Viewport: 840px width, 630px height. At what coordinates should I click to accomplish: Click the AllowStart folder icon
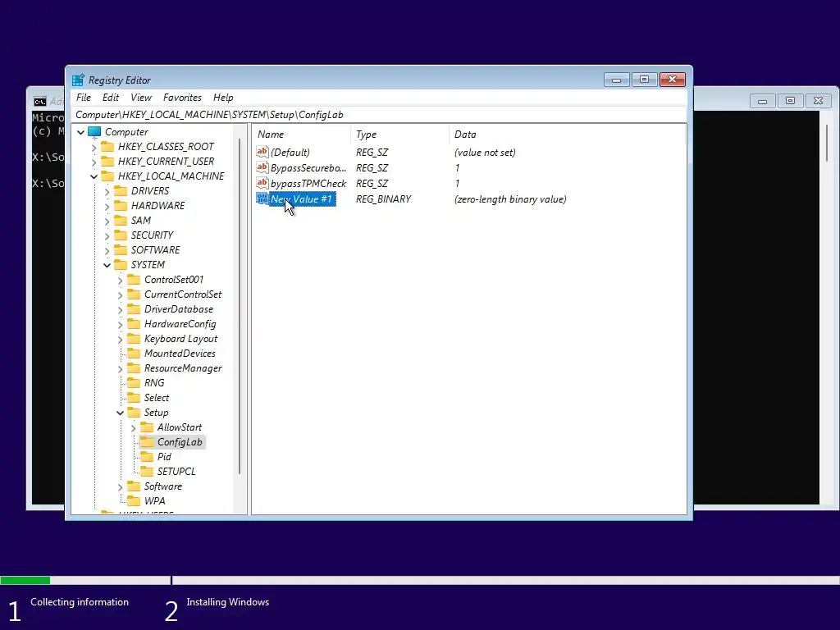146,427
